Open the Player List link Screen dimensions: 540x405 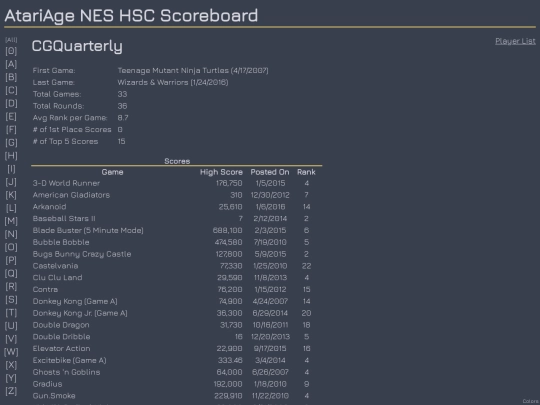[515, 41]
